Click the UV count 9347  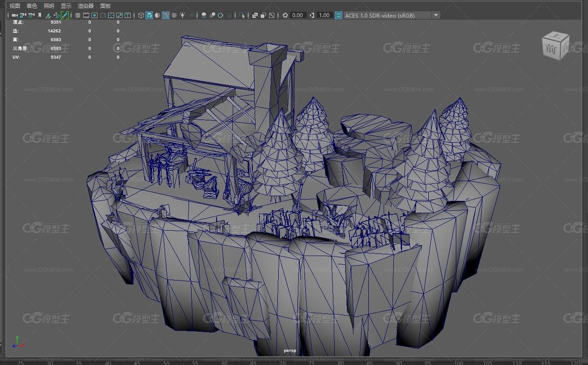click(56, 57)
